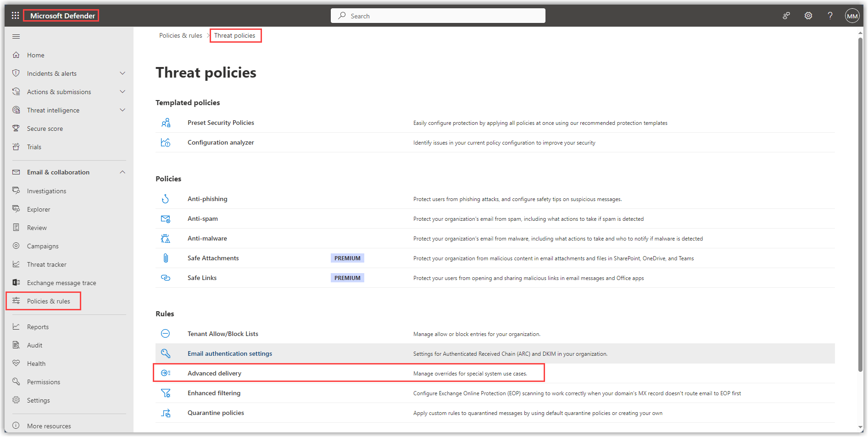Viewport: 868px width, 437px height.
Task: Collapse the navigation hamburger menu
Action: click(x=16, y=36)
